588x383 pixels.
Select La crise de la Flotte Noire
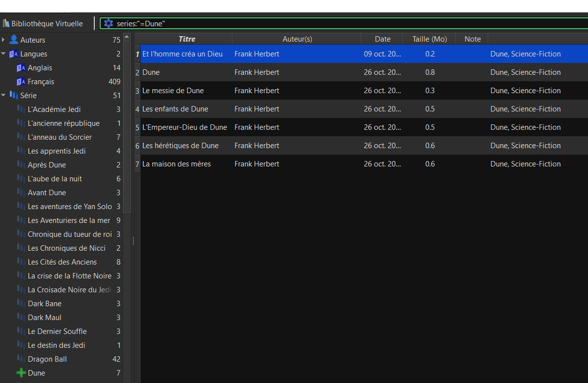tap(69, 276)
